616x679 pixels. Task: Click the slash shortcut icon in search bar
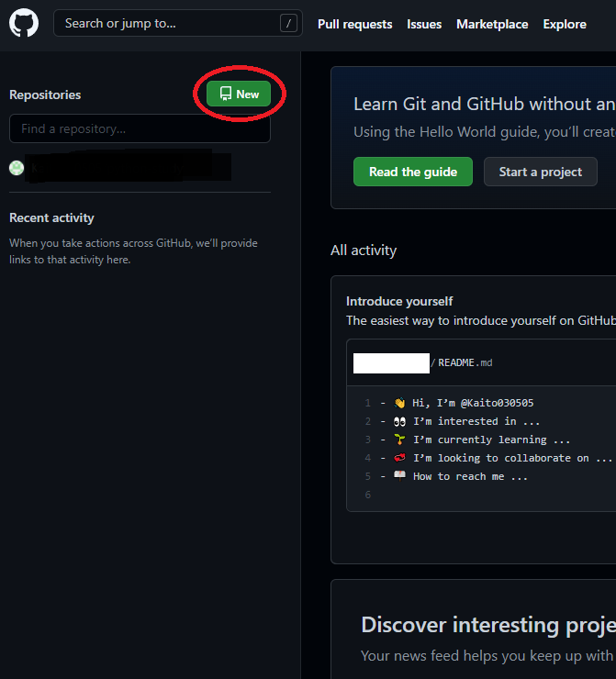click(x=288, y=23)
